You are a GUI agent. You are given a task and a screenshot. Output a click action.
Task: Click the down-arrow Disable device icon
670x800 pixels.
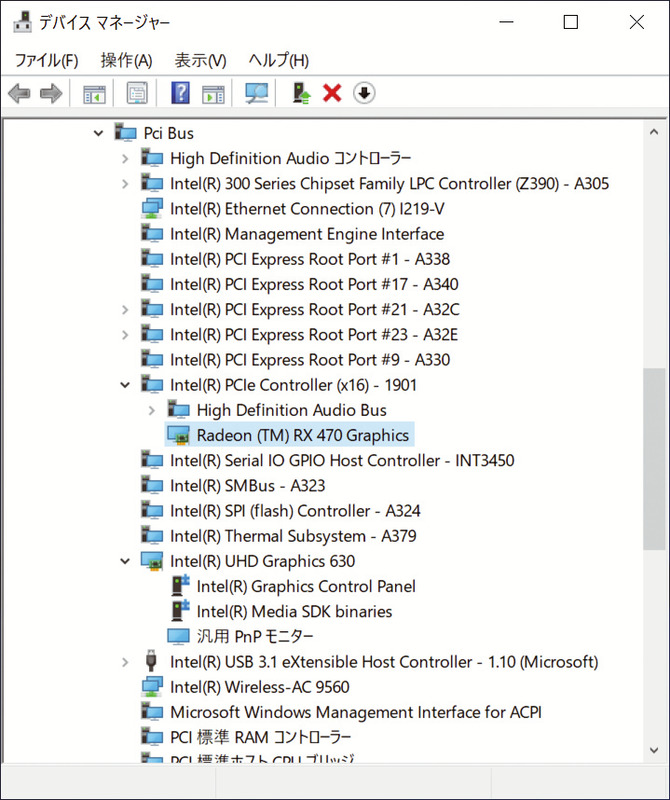click(364, 93)
